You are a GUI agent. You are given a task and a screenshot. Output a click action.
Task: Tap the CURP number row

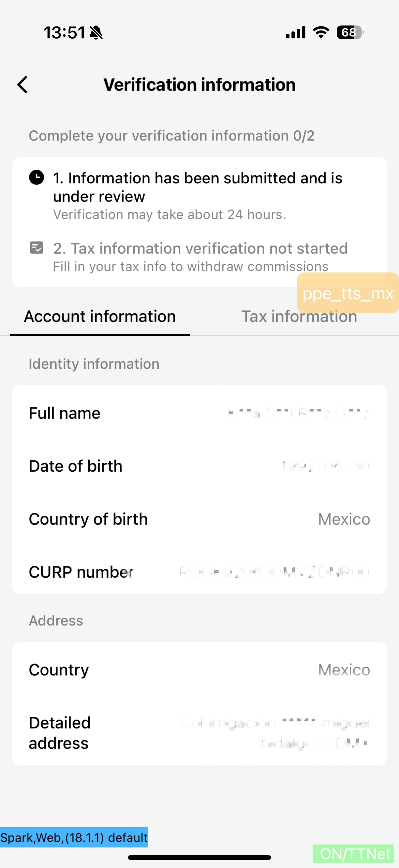pos(199,572)
